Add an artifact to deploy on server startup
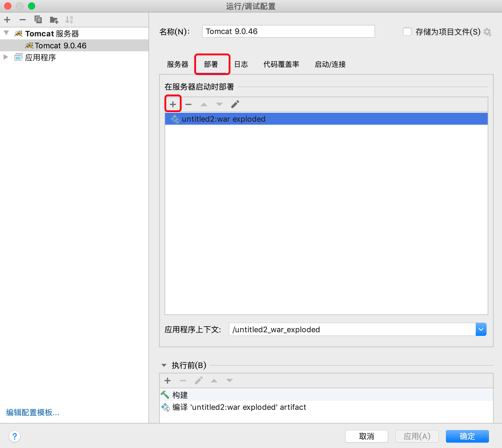The image size is (502, 448). tap(173, 104)
